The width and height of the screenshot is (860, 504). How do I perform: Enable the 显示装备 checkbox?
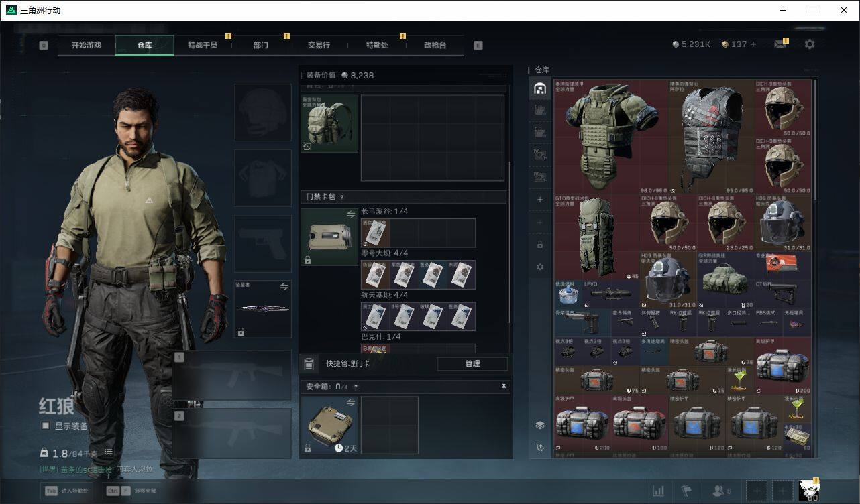click(x=46, y=426)
